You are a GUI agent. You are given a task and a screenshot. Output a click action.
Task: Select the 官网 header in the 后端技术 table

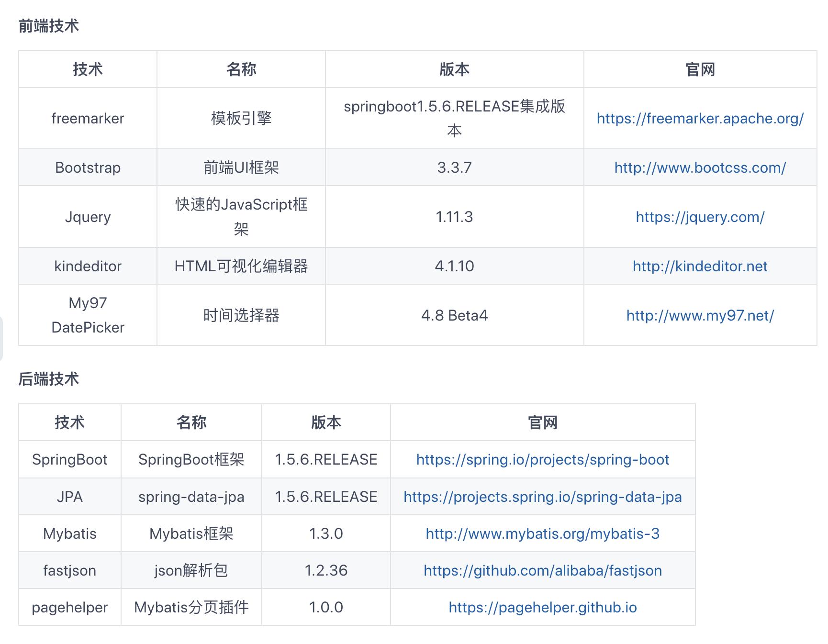pyautogui.click(x=543, y=422)
